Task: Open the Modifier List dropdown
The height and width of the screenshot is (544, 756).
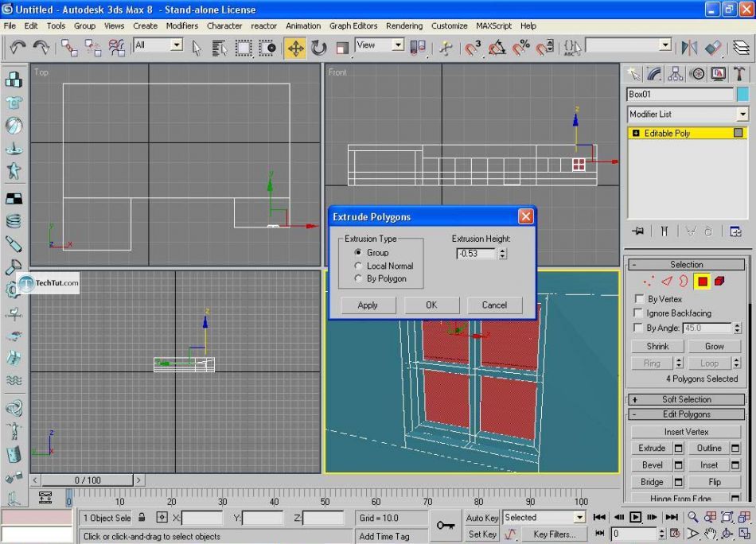Action: point(742,115)
